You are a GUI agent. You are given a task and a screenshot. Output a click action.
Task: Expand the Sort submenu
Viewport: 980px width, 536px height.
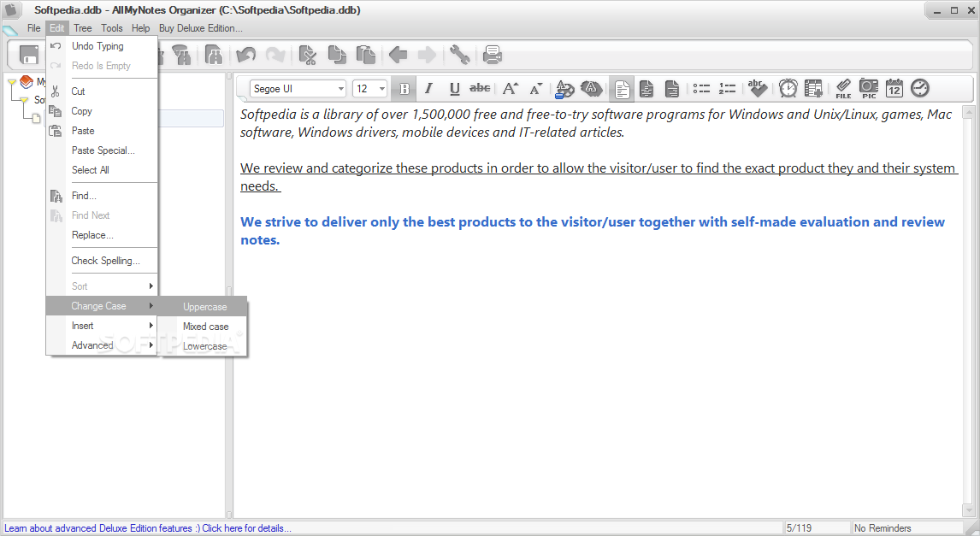102,286
